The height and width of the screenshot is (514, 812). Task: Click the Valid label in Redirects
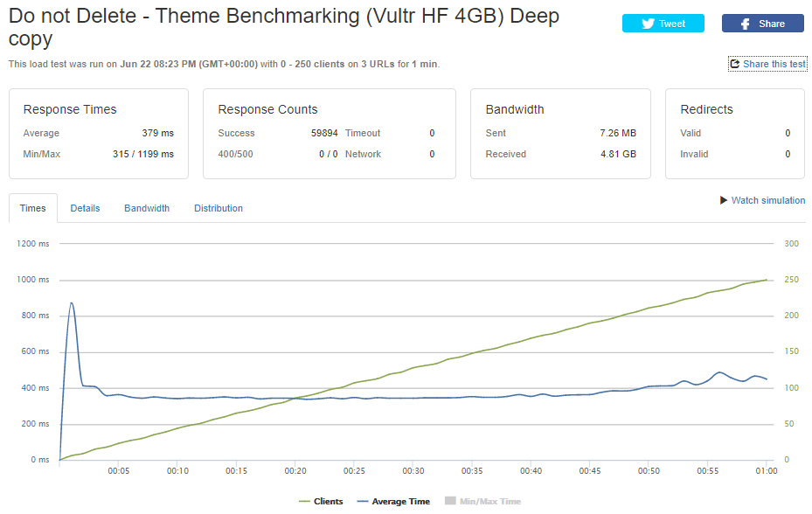point(691,133)
